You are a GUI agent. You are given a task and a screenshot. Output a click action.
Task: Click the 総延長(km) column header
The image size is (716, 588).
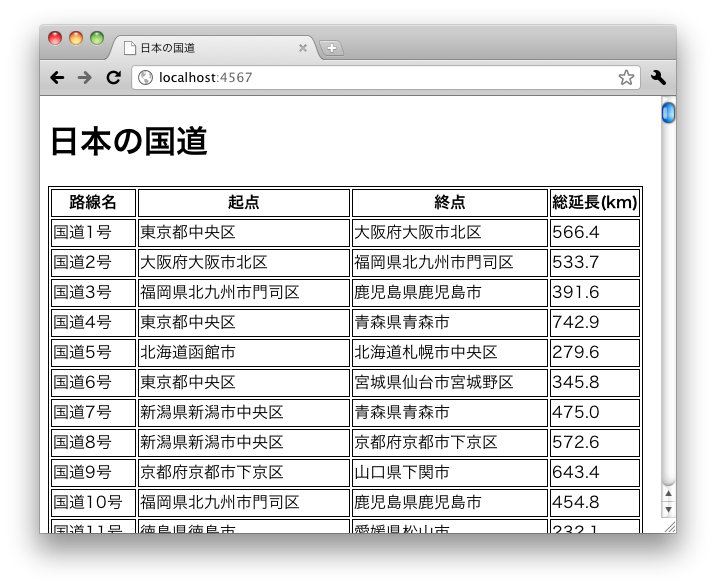(x=595, y=202)
